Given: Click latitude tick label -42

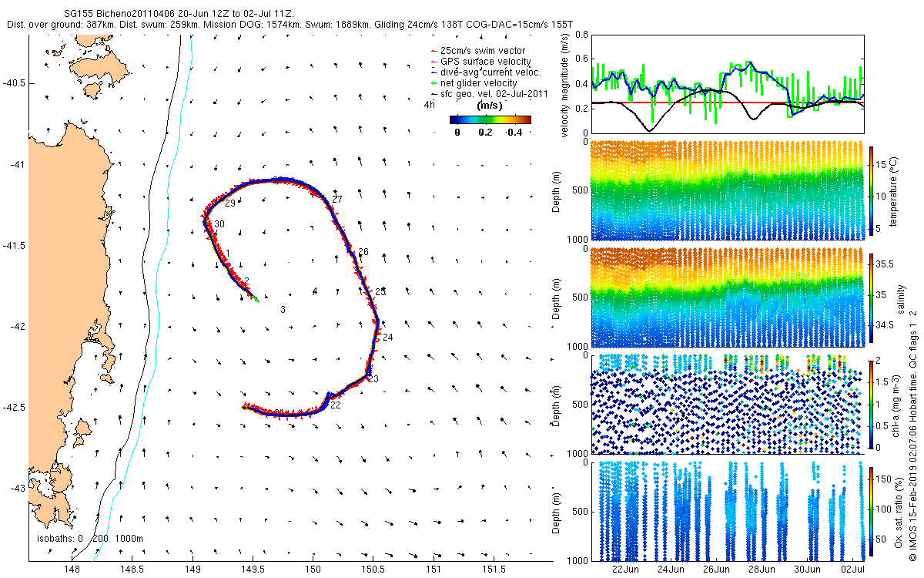Looking at the screenshot, I should 18,327.
